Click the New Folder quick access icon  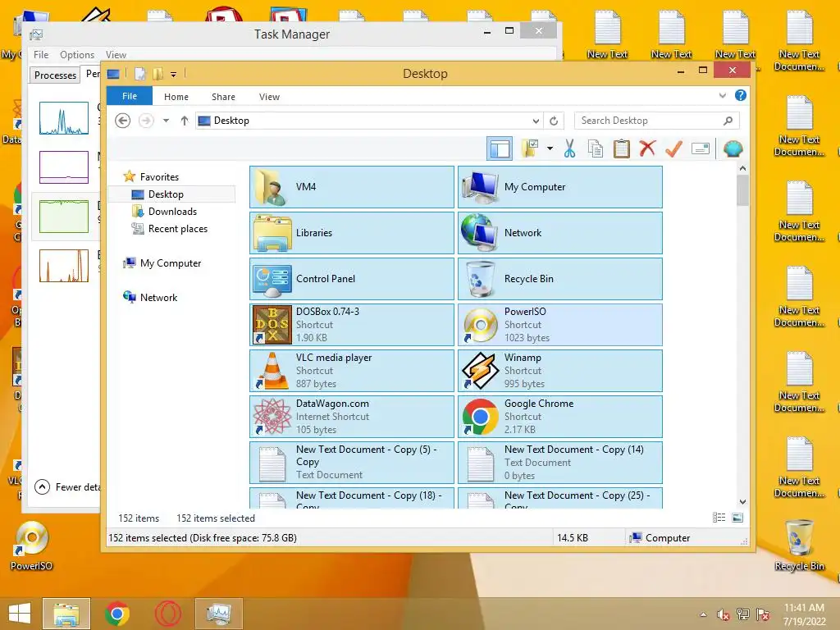tap(157, 74)
